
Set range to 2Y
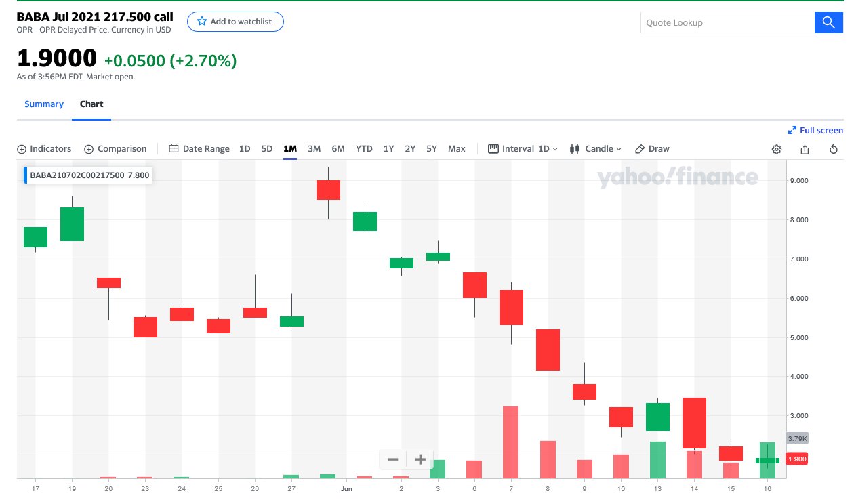click(410, 149)
